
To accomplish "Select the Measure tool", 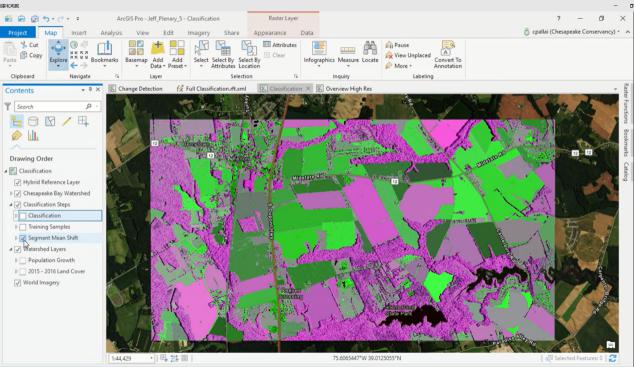I will (x=348, y=54).
